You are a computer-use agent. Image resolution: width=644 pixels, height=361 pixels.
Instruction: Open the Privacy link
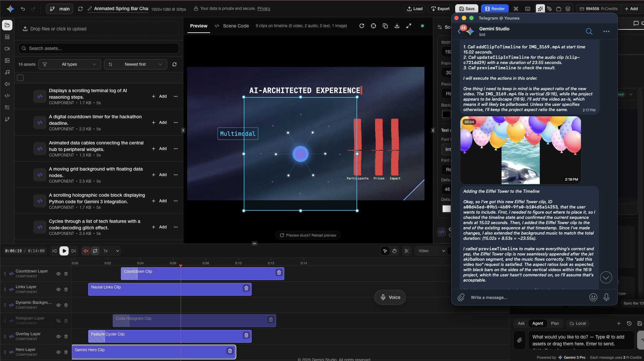point(264,8)
